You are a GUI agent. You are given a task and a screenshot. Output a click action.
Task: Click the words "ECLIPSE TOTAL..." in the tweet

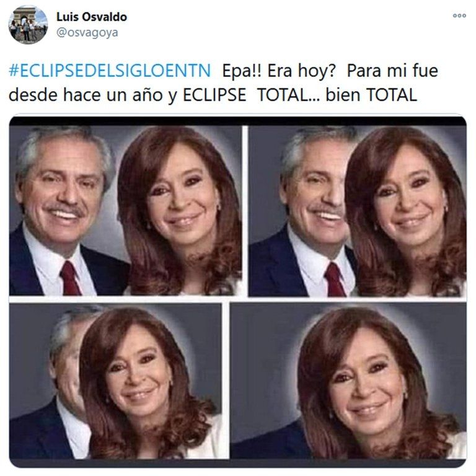coord(252,95)
